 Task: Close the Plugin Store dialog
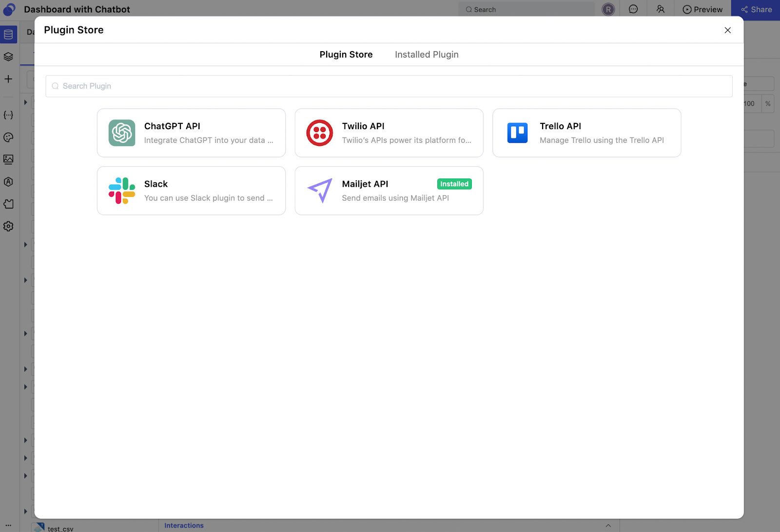click(x=728, y=30)
